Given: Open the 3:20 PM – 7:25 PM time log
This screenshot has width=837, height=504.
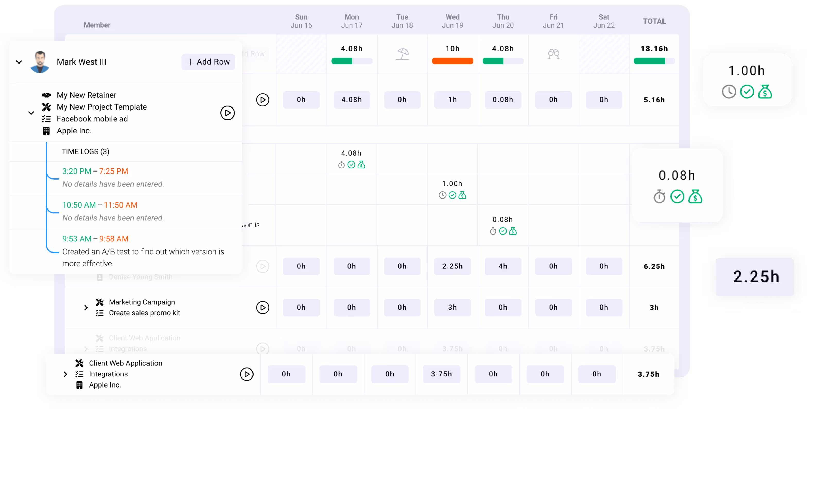Looking at the screenshot, I should (x=95, y=171).
